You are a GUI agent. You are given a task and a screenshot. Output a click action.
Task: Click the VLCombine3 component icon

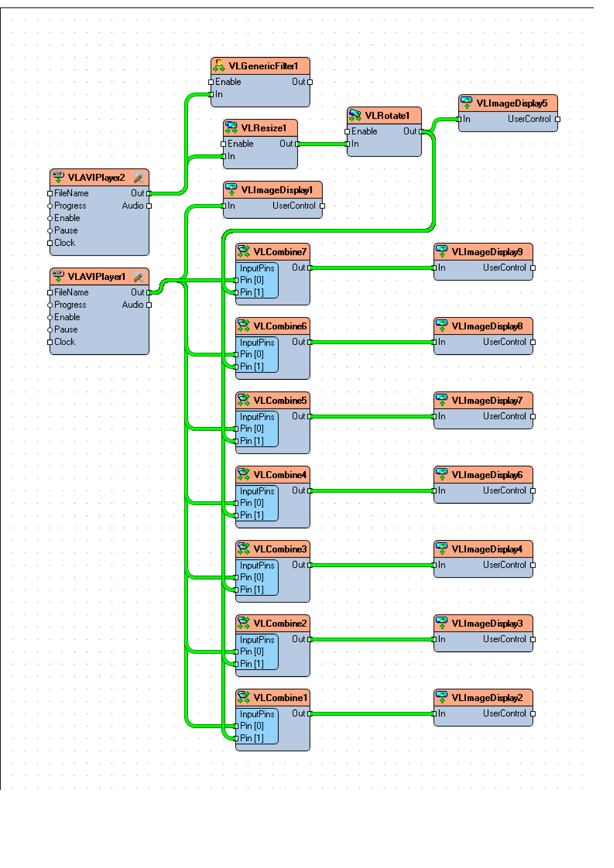244,549
